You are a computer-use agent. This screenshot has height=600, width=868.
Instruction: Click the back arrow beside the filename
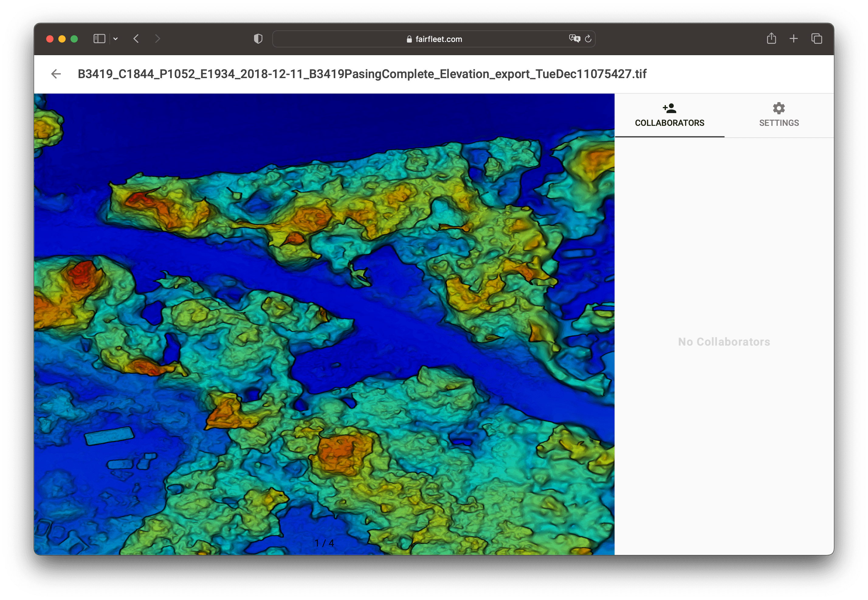point(56,74)
